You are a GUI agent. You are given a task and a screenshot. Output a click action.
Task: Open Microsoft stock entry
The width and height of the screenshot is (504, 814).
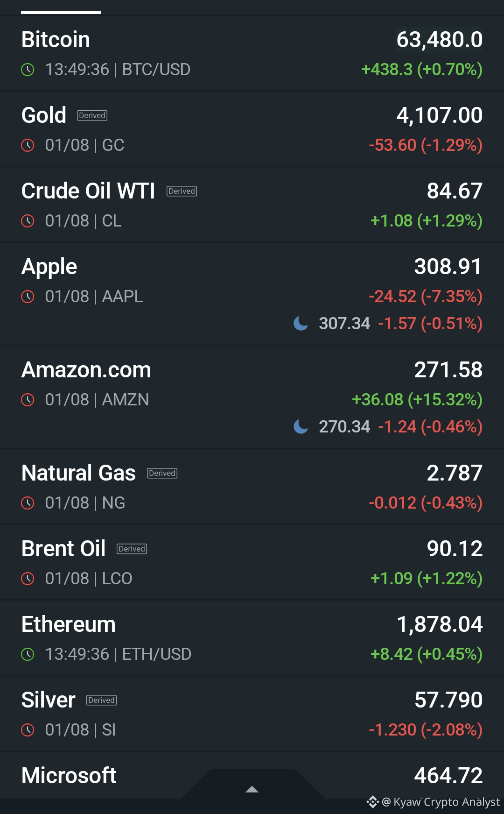(252, 776)
